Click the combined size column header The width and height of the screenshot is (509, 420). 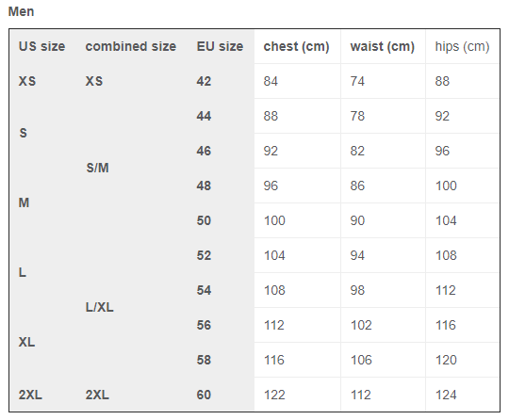click(x=131, y=46)
